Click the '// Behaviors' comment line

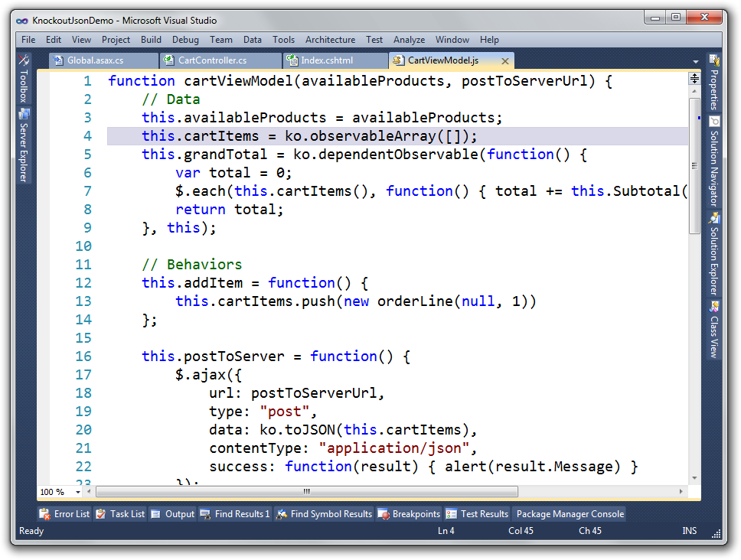[x=192, y=265]
